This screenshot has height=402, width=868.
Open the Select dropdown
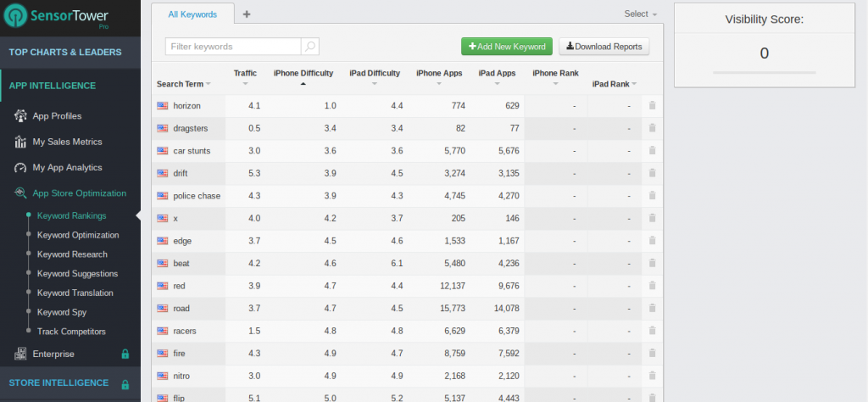[640, 14]
